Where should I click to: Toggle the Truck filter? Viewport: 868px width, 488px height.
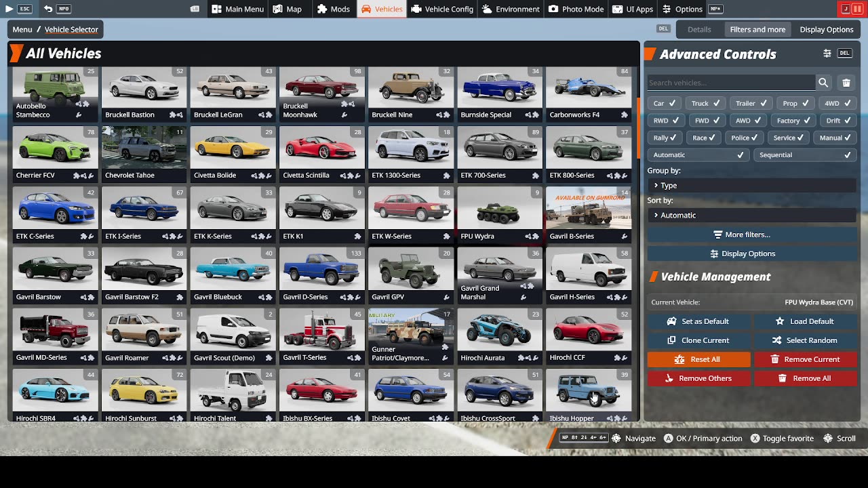(706, 103)
